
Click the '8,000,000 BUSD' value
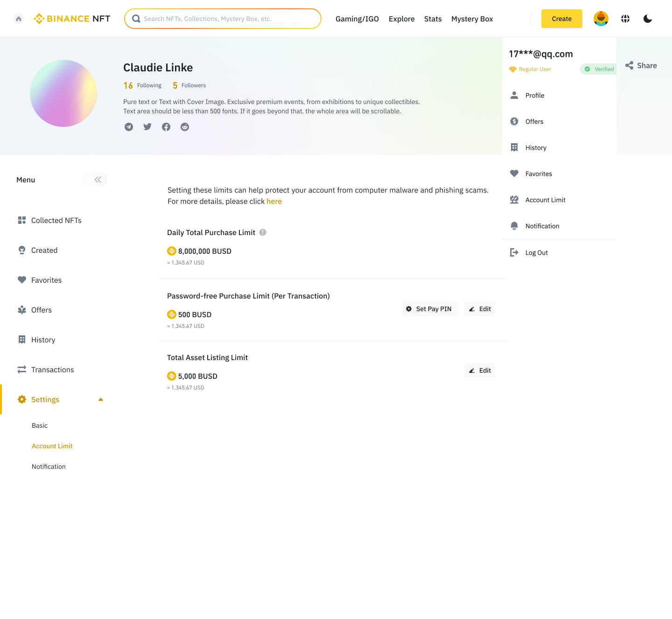(205, 251)
